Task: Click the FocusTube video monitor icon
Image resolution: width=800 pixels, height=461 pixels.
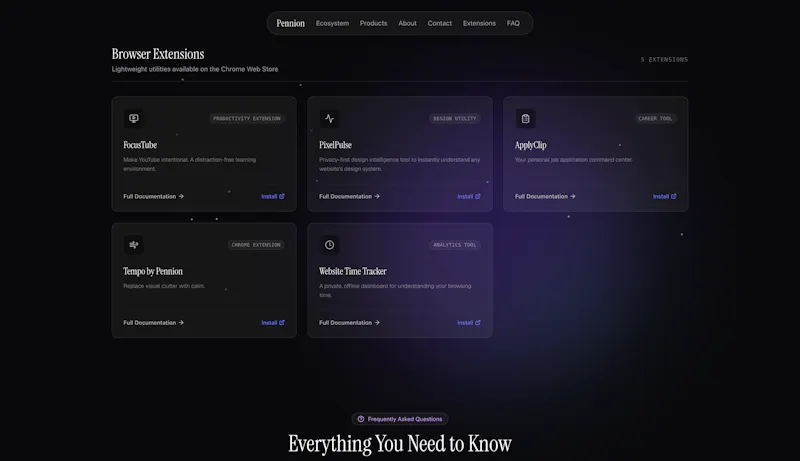Action: (134, 118)
